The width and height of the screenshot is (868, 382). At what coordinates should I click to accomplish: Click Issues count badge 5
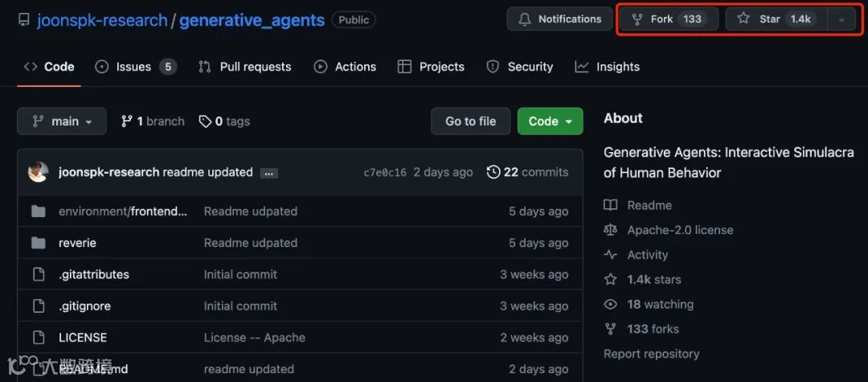click(x=168, y=68)
